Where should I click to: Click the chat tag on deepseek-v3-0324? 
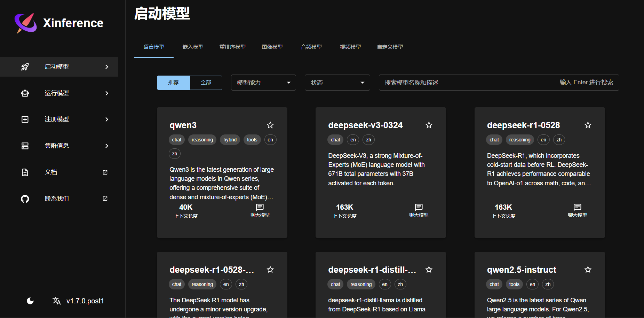click(x=335, y=140)
